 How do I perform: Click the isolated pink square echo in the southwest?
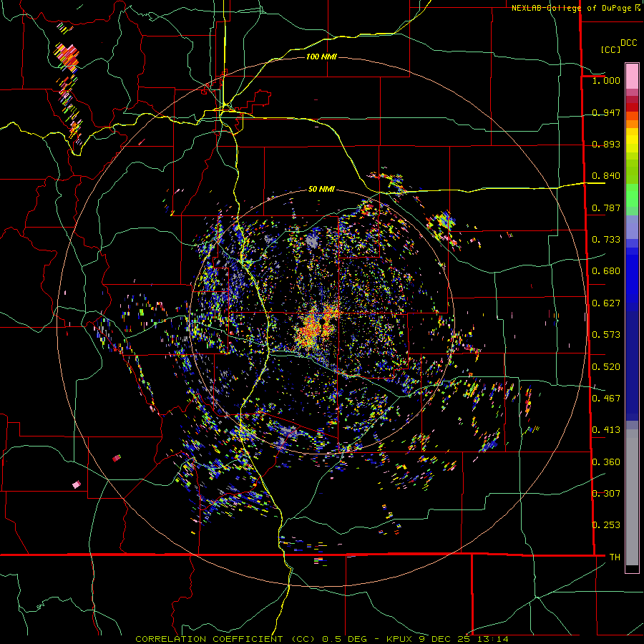(77, 484)
